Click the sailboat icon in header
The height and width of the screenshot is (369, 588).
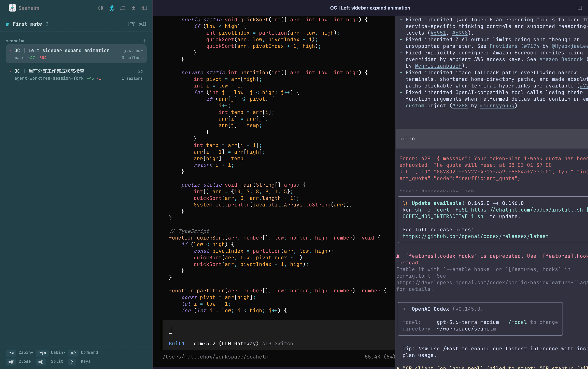[x=112, y=8]
